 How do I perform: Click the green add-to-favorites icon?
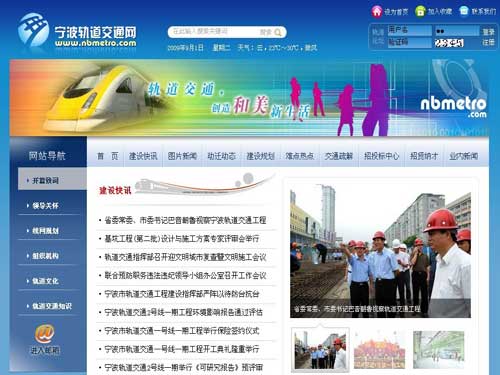420,11
